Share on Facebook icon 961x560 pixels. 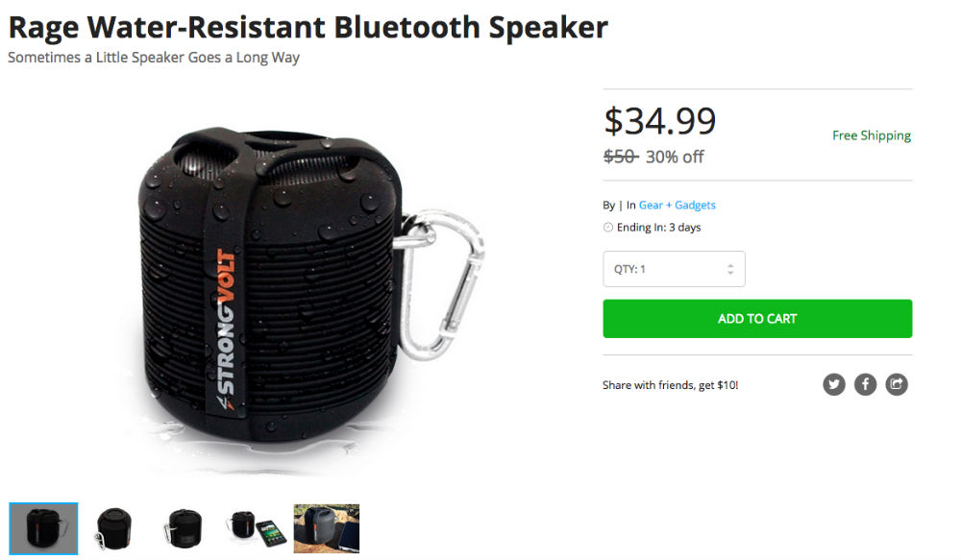click(866, 384)
